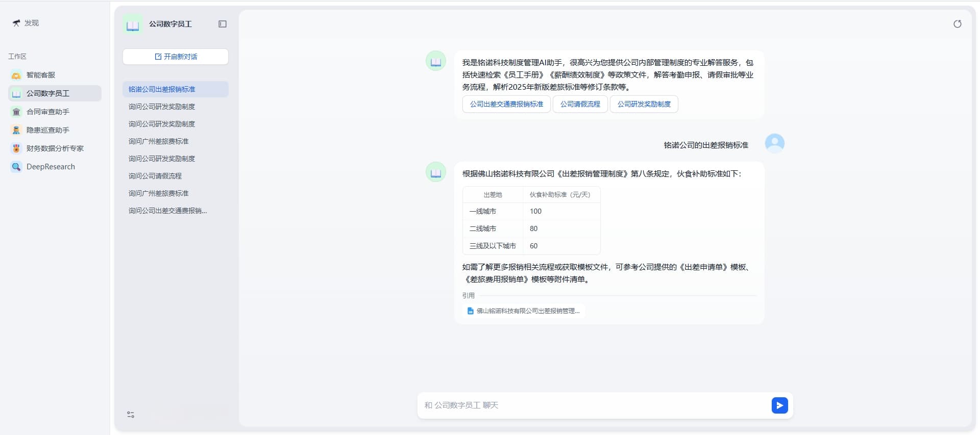Select the DeepResearch workspace item
This screenshot has height=435, width=980.
click(x=55, y=167)
